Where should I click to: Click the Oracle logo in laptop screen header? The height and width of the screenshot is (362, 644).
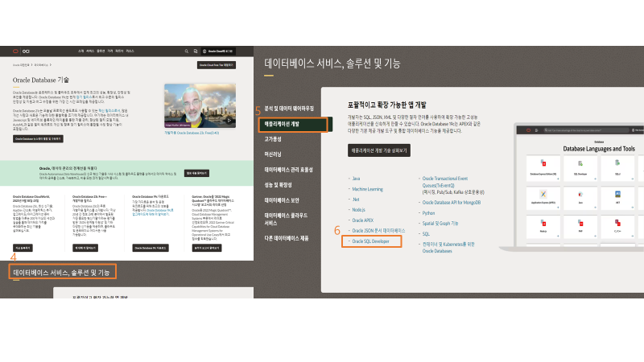(x=528, y=130)
